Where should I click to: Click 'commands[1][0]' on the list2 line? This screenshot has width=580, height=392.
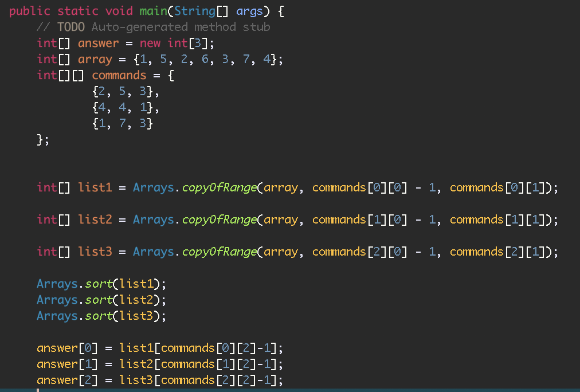pos(359,220)
